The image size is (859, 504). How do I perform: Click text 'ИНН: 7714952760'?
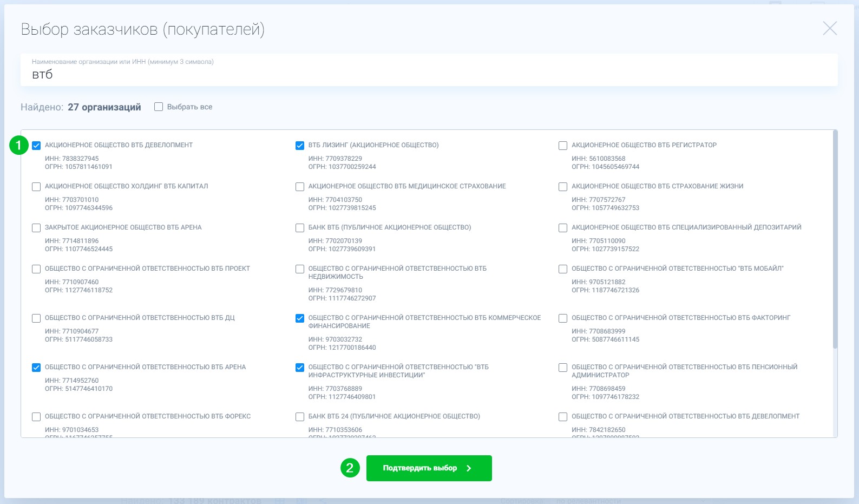tap(72, 381)
